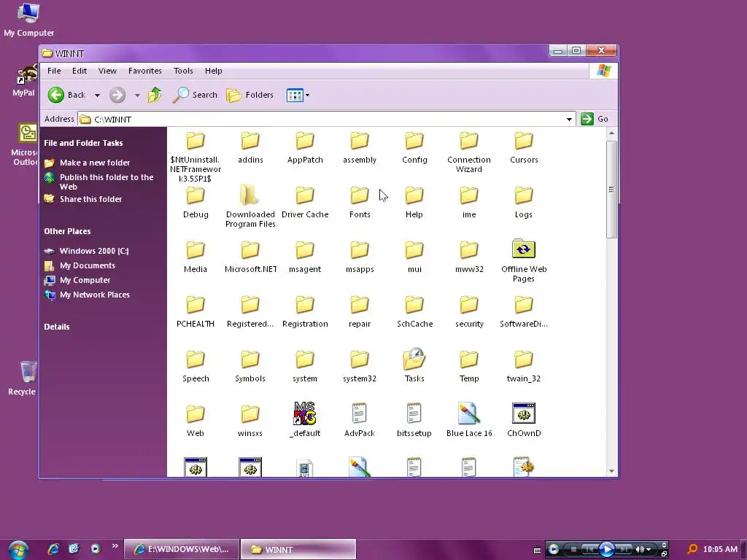Toggle the Folders pane
This screenshot has width=747, height=560.
pos(249,95)
